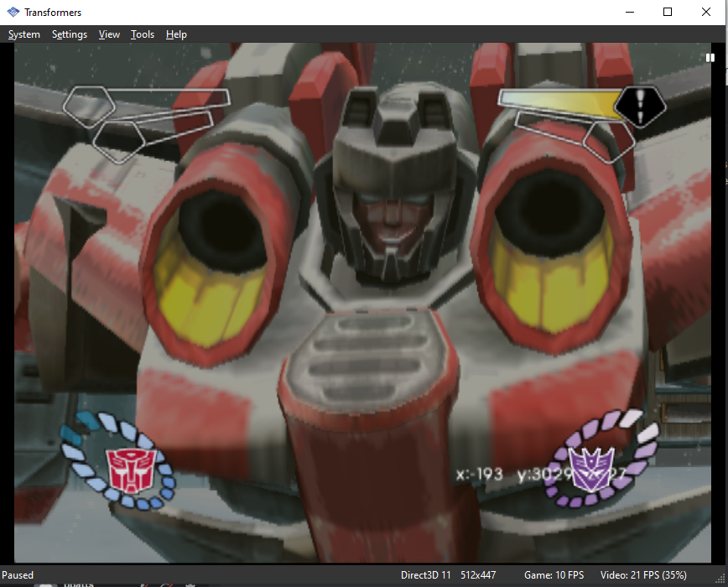Click the empty pentagon beside the player bar
Viewport: 728px width, 587px height.
[x=89, y=106]
